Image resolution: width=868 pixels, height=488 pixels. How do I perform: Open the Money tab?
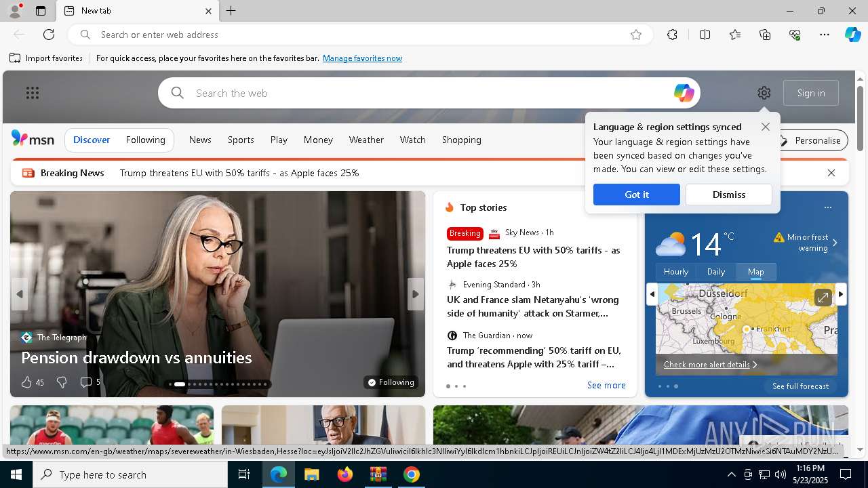tap(318, 140)
